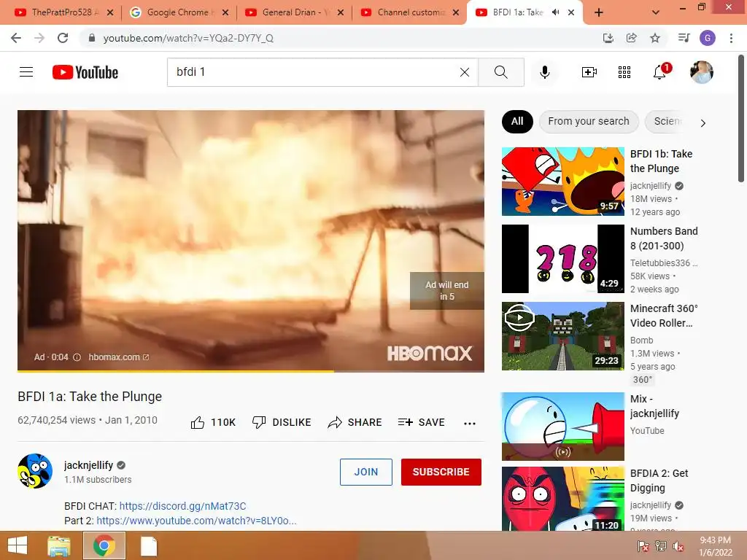Open the blank document taskbar icon

(x=149, y=546)
